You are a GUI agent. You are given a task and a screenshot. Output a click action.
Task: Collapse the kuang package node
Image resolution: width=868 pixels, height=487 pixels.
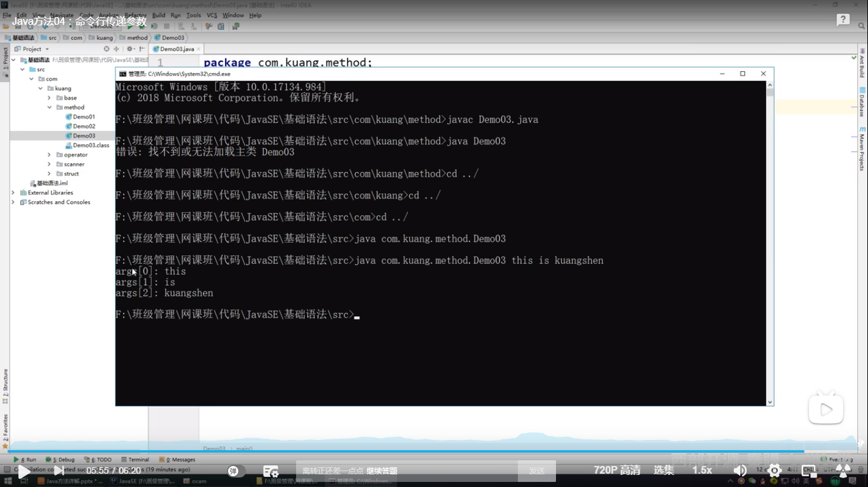pos(40,89)
